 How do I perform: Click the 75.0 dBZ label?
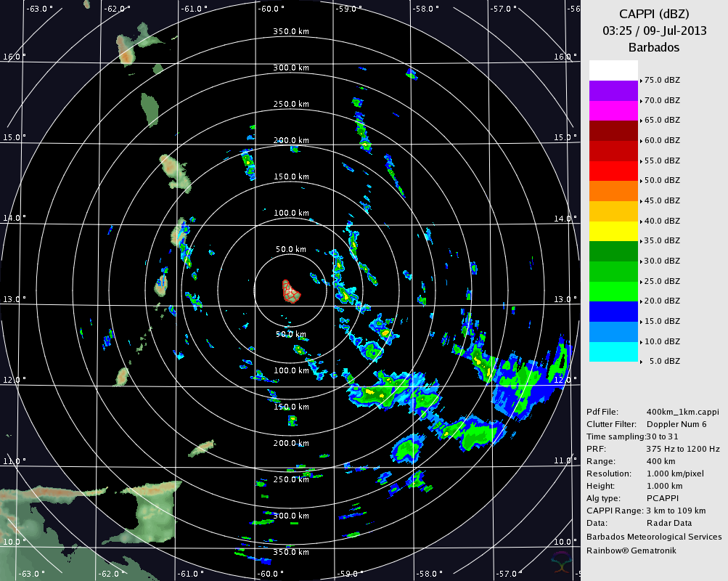[662, 80]
